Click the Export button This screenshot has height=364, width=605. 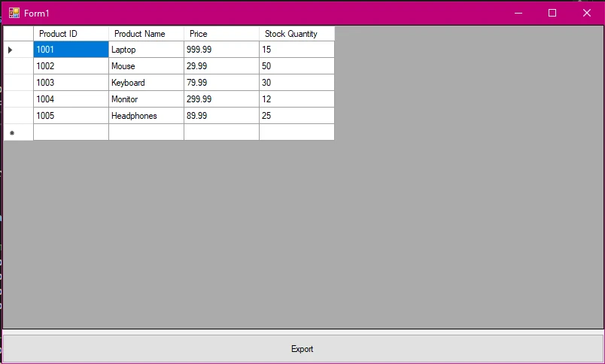click(x=302, y=349)
